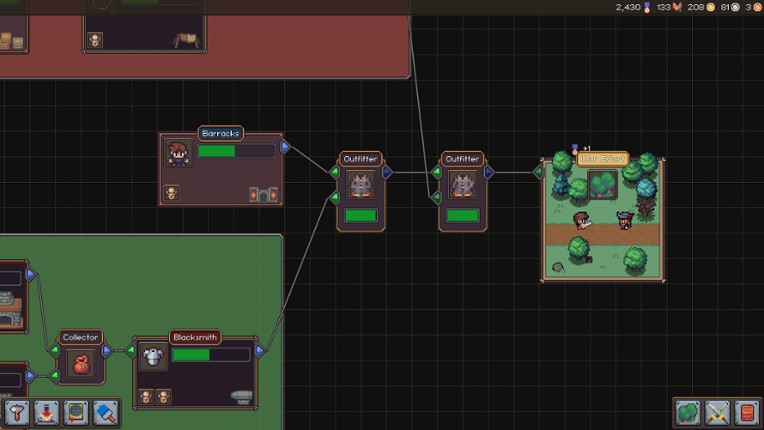Open the crossed swords combat button
Viewport: 764px width, 430px height.
click(717, 411)
